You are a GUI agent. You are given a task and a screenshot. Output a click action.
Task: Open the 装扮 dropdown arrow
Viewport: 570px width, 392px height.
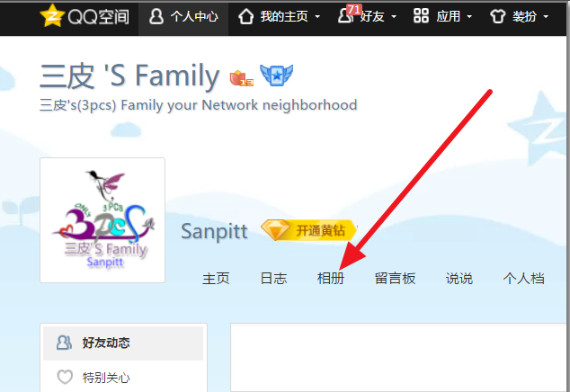coord(546,17)
